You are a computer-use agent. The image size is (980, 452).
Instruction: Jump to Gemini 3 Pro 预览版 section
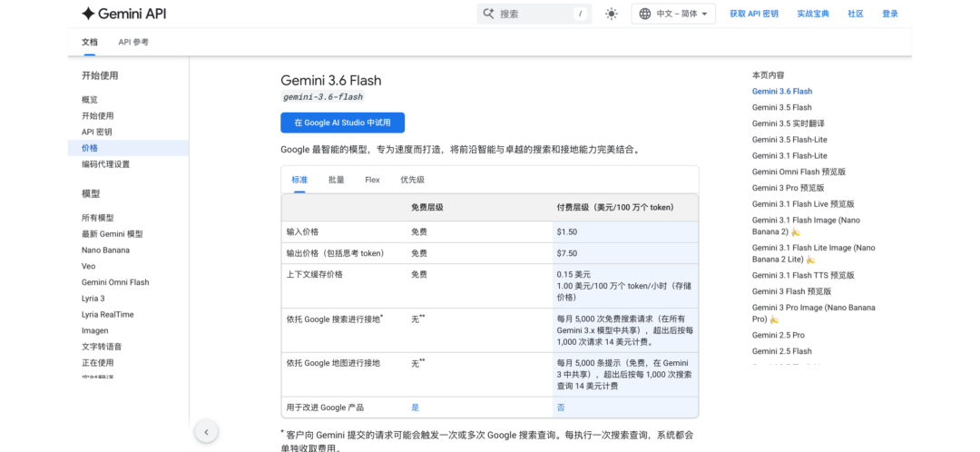[789, 188]
